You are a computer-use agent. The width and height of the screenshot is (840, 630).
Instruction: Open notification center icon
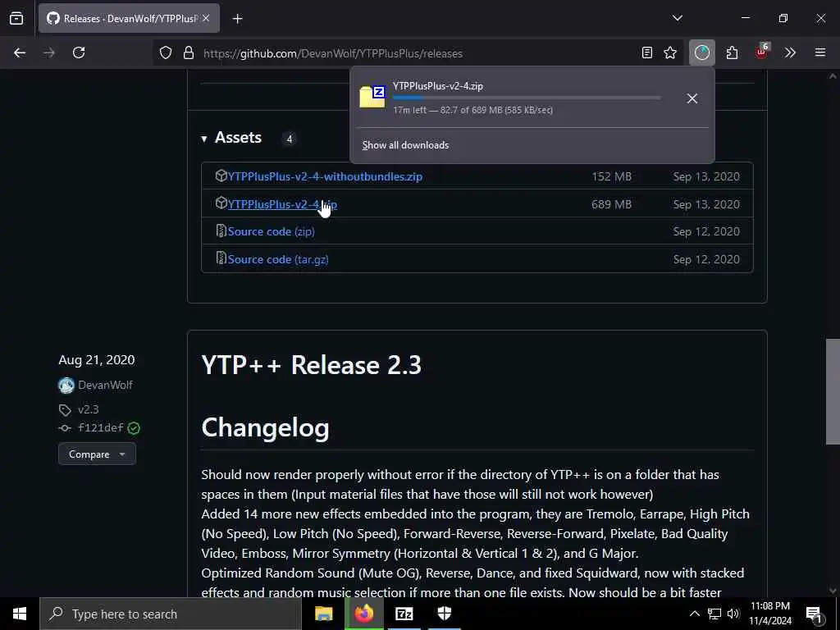(x=814, y=614)
